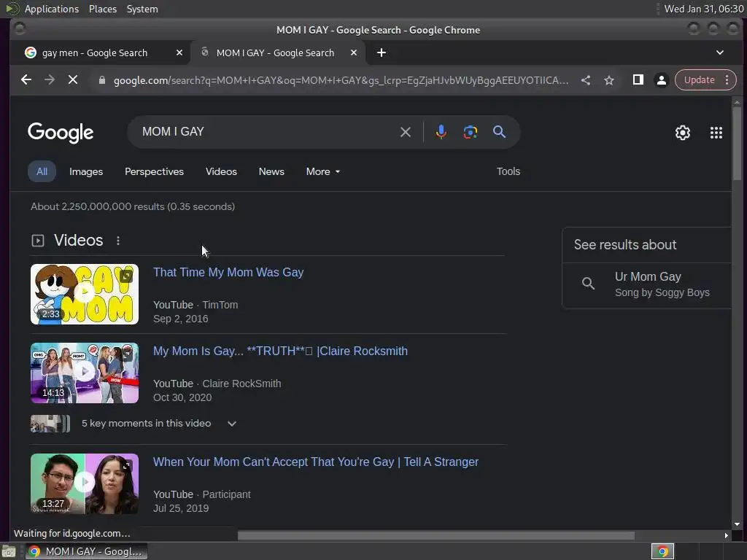Select the Perspectives search tab
Viewport: 747px width, 560px height.
(155, 171)
